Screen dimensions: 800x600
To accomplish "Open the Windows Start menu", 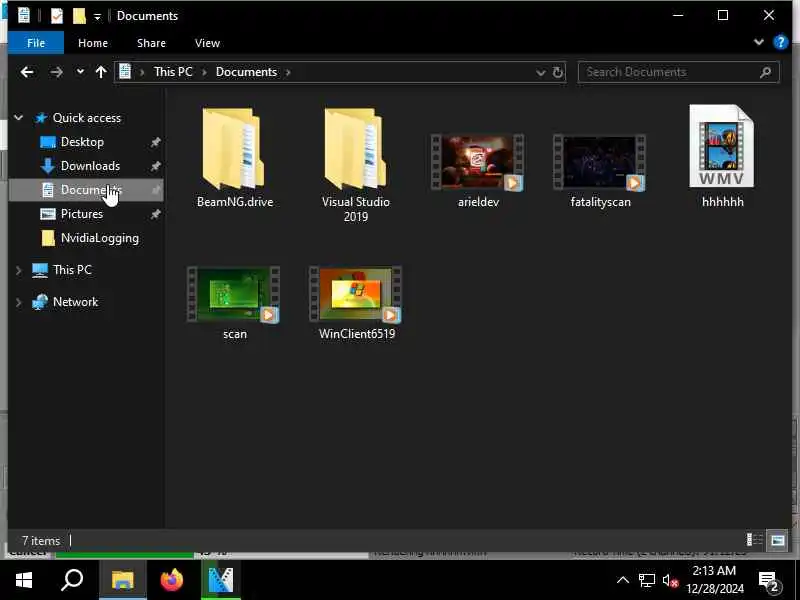I will (23, 580).
